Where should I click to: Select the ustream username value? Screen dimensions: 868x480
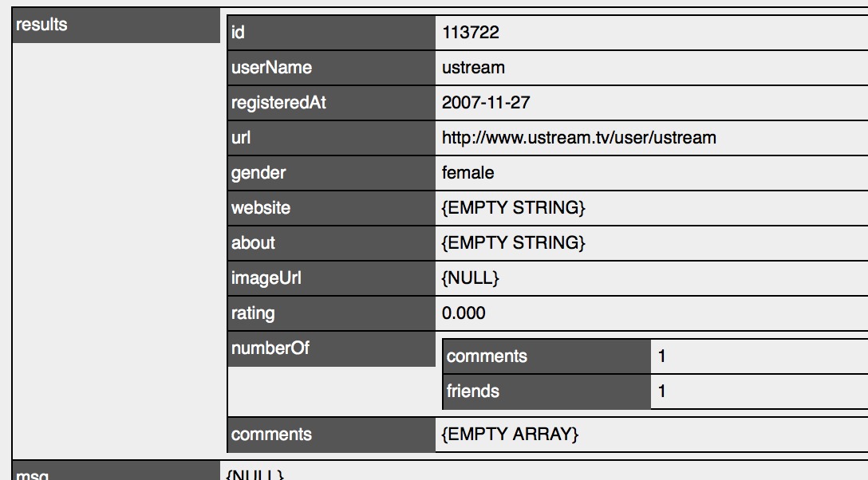(473, 68)
